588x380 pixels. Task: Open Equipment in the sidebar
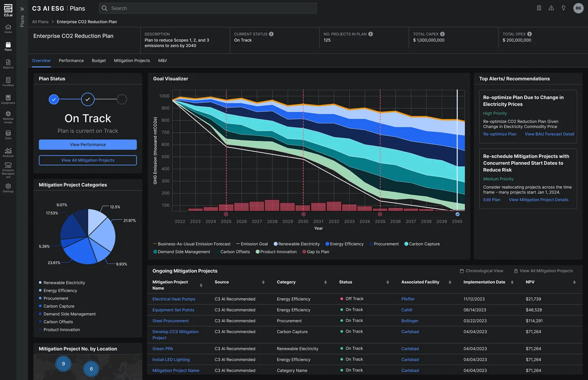(x=8, y=99)
